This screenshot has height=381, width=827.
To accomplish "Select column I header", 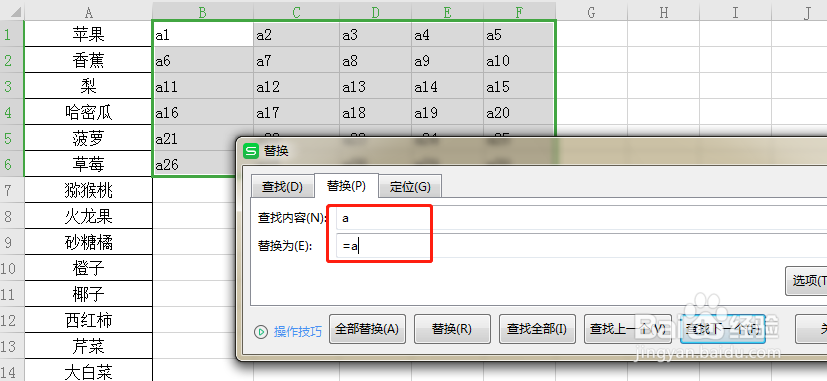I will [735, 13].
